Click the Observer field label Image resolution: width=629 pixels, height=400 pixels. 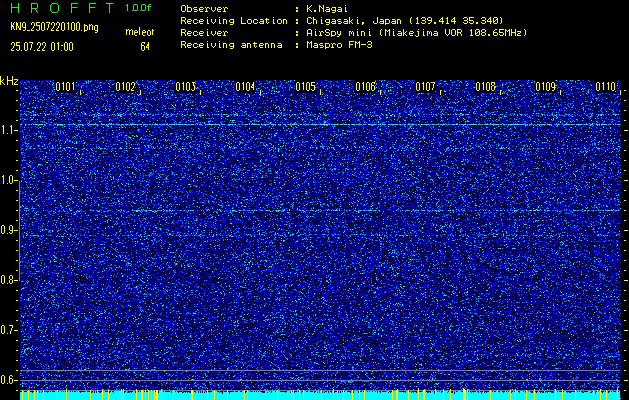(204, 9)
